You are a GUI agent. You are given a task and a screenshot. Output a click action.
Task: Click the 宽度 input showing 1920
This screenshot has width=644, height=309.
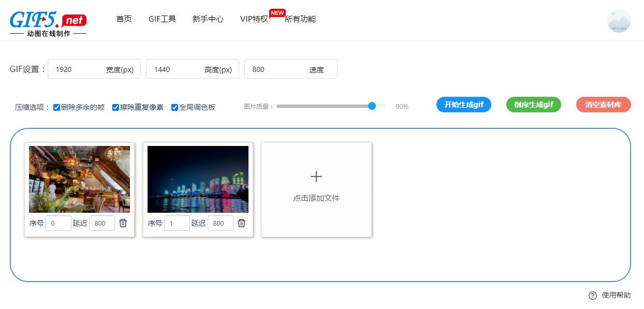click(x=80, y=69)
